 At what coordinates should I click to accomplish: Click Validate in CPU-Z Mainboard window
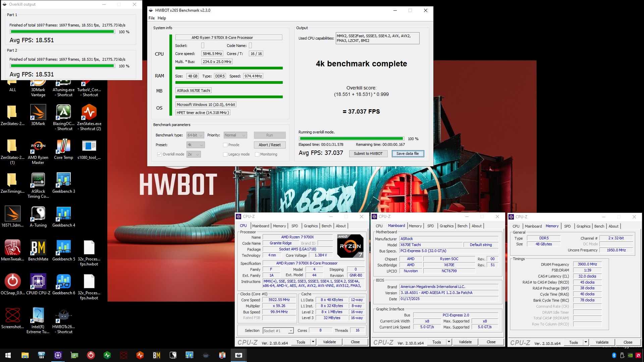point(465,342)
